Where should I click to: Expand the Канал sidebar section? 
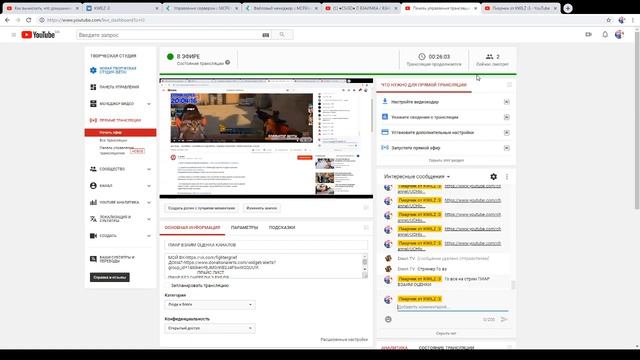coord(149,186)
